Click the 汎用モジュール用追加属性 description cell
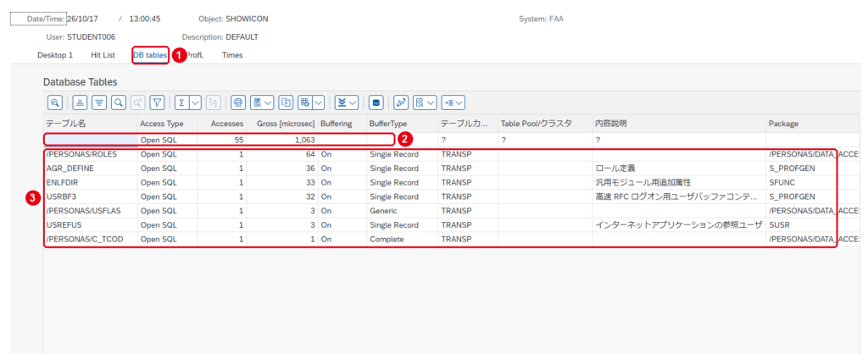This screenshot has width=868, height=354. 679,183
